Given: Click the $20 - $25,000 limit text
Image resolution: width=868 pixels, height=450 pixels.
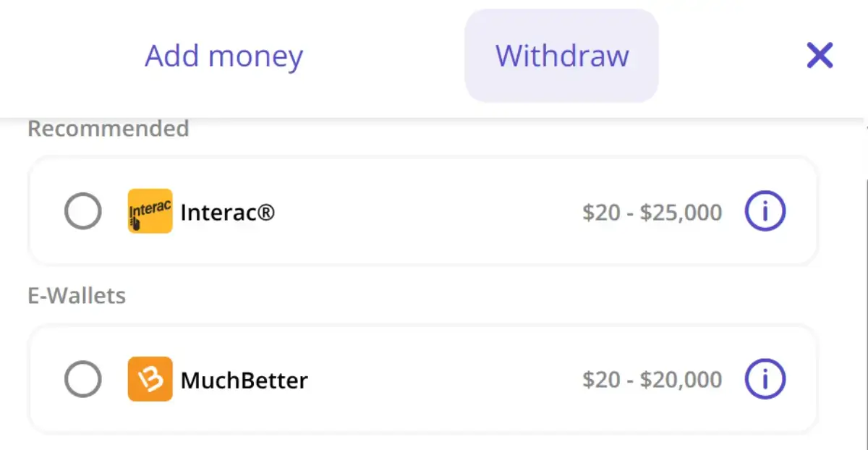Looking at the screenshot, I should pyautogui.click(x=651, y=211).
